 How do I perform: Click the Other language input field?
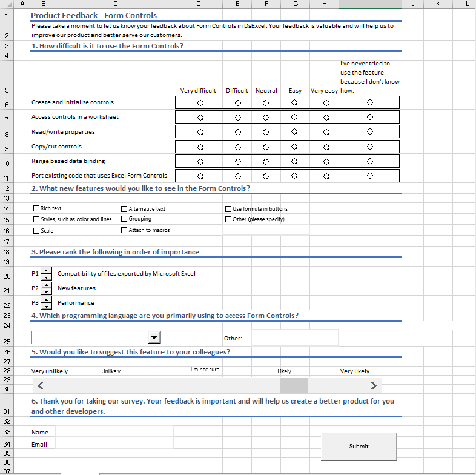pos(295,338)
